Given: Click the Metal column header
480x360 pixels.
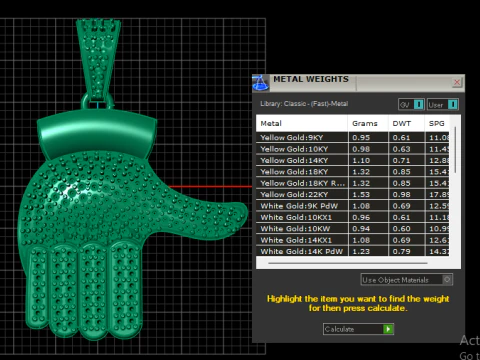Looking at the screenshot, I should coord(302,123).
